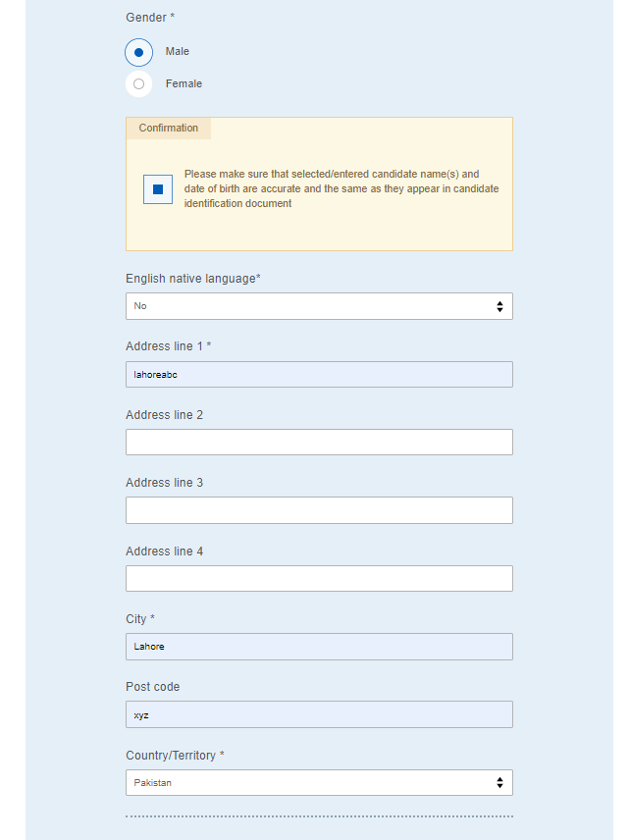Expand the Country/Territory dropdown showing Pakistan

click(319, 783)
